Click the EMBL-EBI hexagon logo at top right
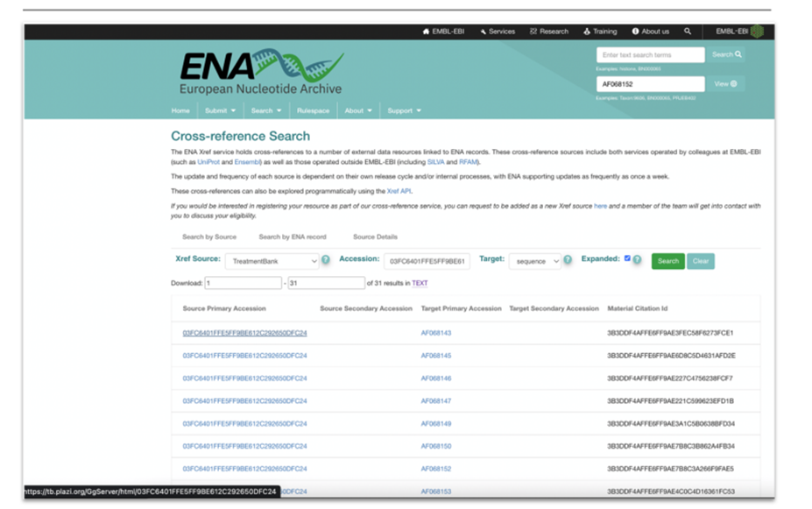This screenshot has height=509, width=812. (757, 32)
